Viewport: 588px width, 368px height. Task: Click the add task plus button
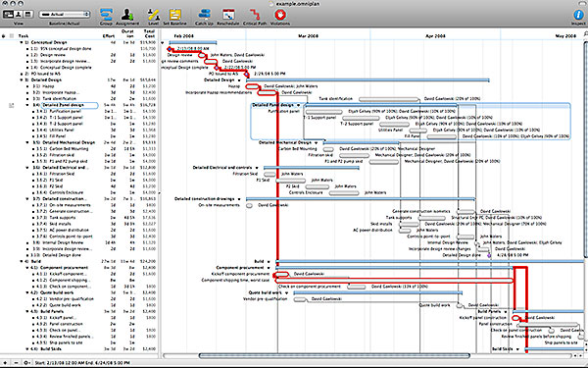click(x=5, y=363)
